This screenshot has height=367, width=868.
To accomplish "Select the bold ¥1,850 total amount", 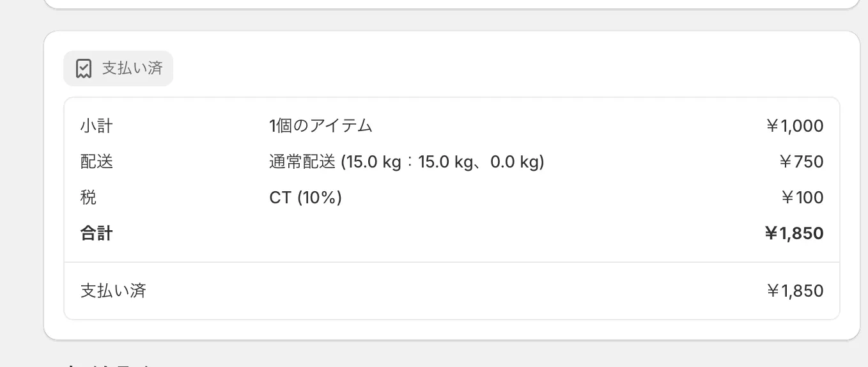I will tap(794, 233).
